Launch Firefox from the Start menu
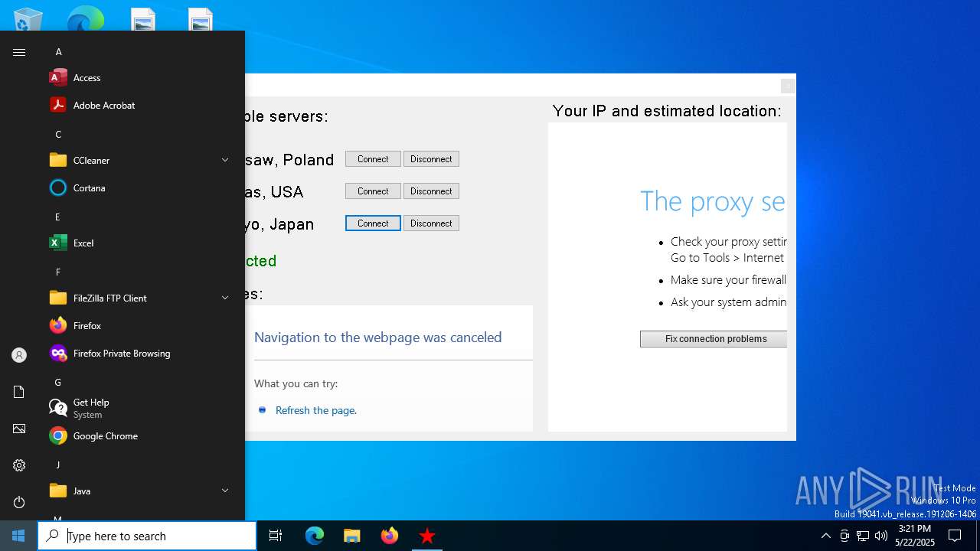The image size is (980, 551). click(x=138, y=326)
